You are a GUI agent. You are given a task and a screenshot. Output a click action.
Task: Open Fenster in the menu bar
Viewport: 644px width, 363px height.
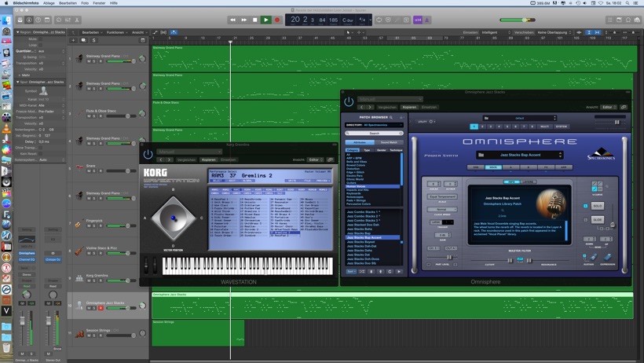pyautogui.click(x=99, y=3)
